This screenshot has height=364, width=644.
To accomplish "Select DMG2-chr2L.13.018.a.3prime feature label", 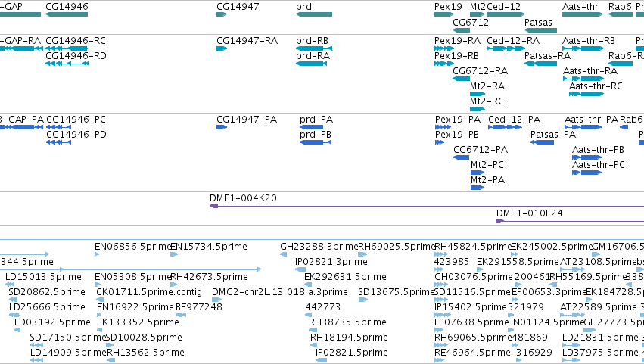I will pyautogui.click(x=280, y=292).
